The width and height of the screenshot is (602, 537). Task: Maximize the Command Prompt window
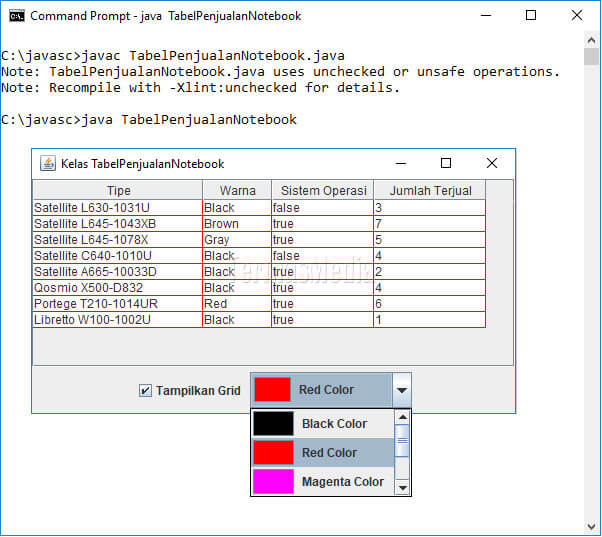point(531,16)
